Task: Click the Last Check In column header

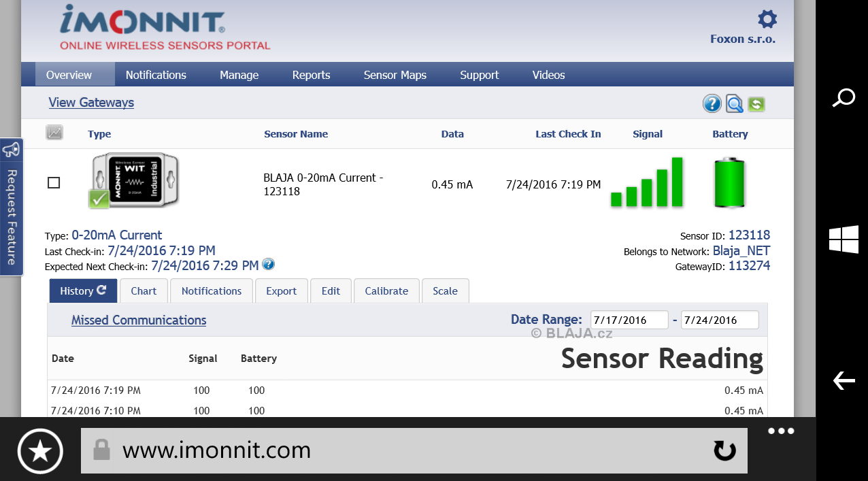Action: coord(568,134)
